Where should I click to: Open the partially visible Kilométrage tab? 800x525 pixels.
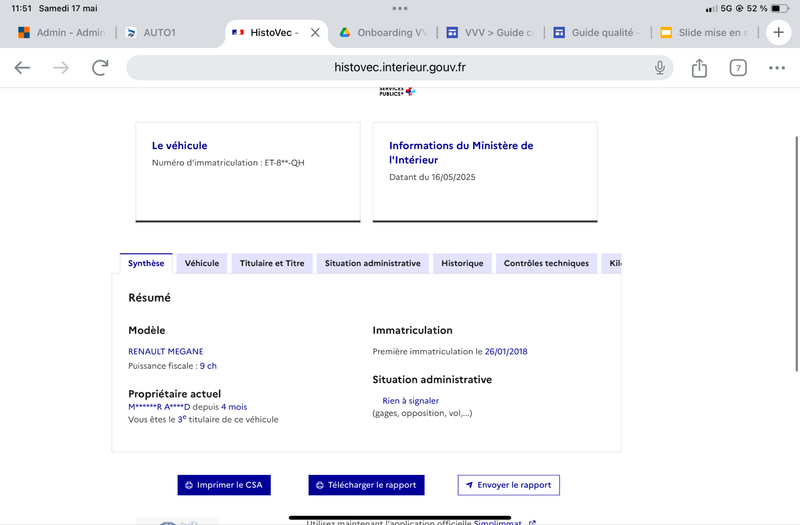point(612,263)
